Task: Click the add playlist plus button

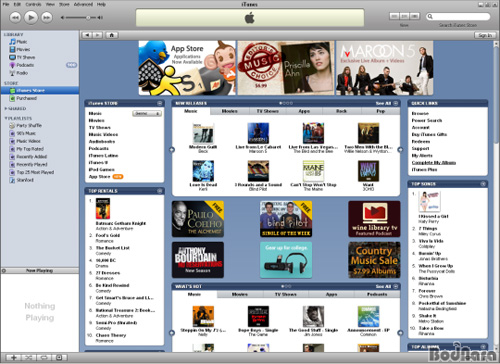Action: [14, 358]
